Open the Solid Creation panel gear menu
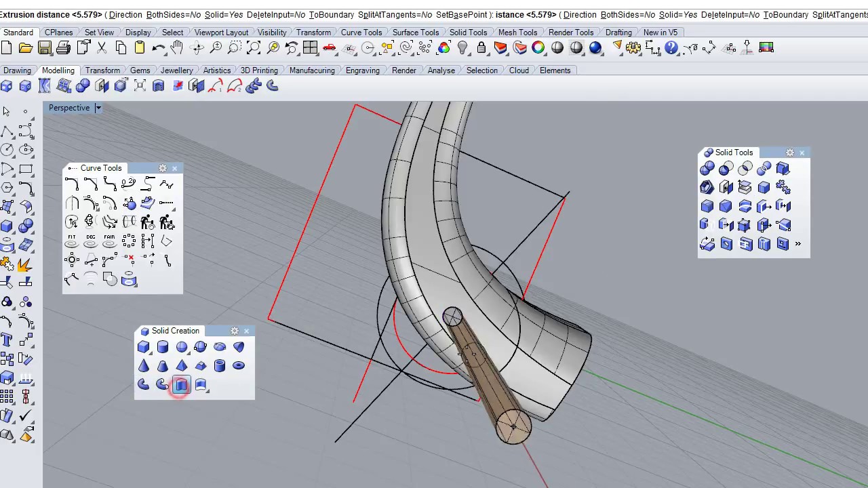Viewport: 868px width, 488px height. click(235, 331)
